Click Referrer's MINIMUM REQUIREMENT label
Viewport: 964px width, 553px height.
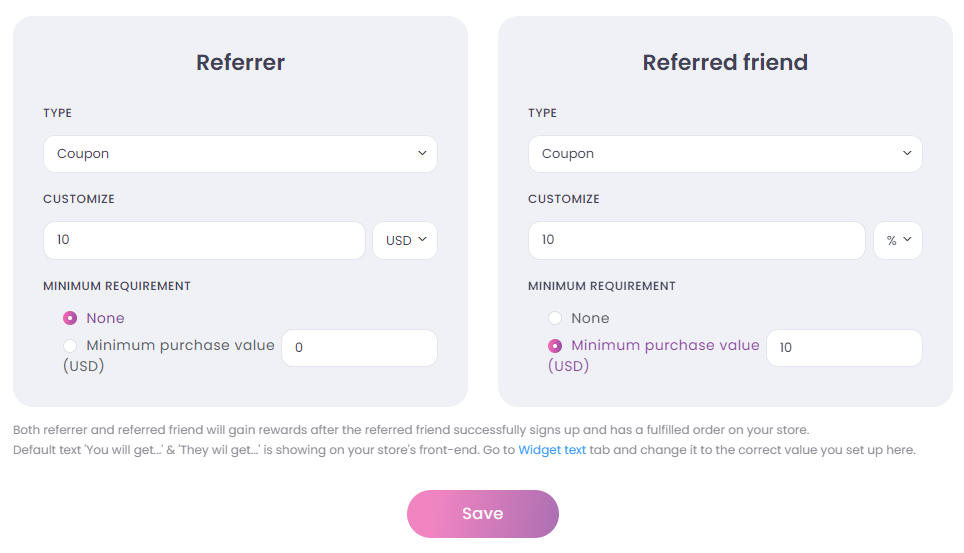(x=117, y=286)
